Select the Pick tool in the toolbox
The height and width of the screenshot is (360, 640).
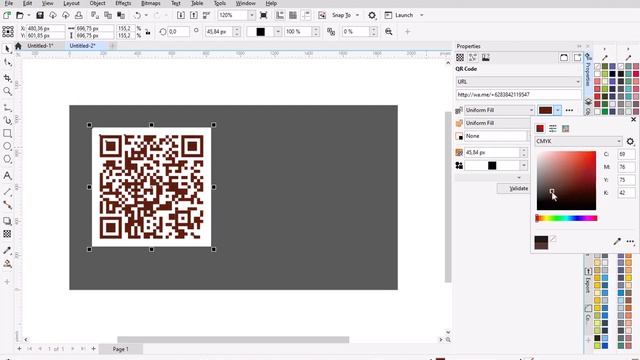point(7,49)
